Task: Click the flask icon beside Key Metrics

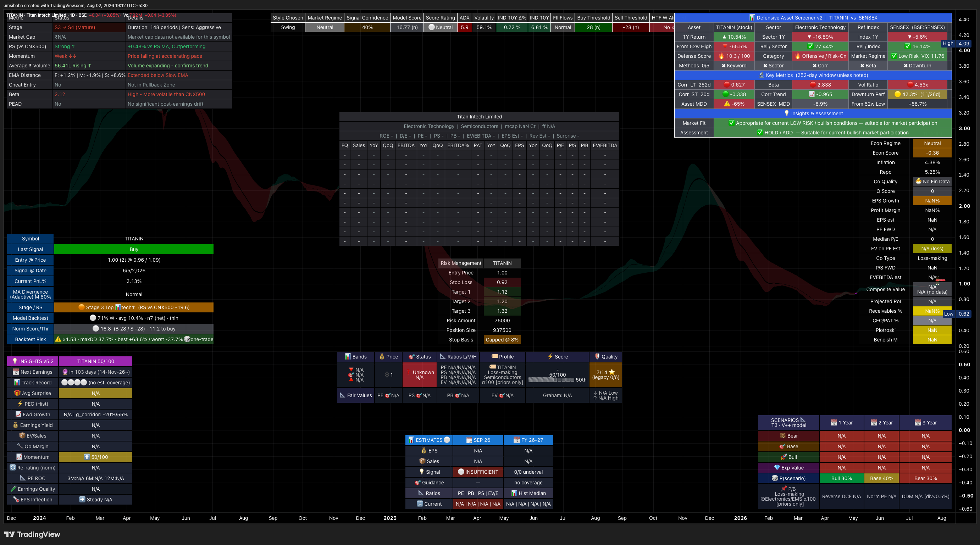Action: [x=761, y=75]
